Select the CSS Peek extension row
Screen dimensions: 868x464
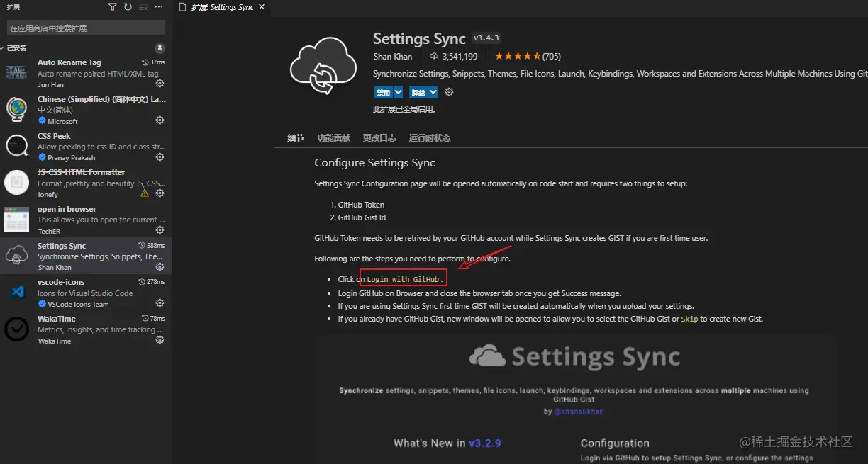86,146
